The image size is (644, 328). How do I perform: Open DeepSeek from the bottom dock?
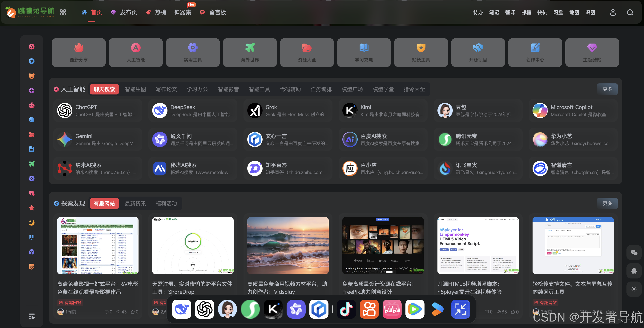coord(182,309)
